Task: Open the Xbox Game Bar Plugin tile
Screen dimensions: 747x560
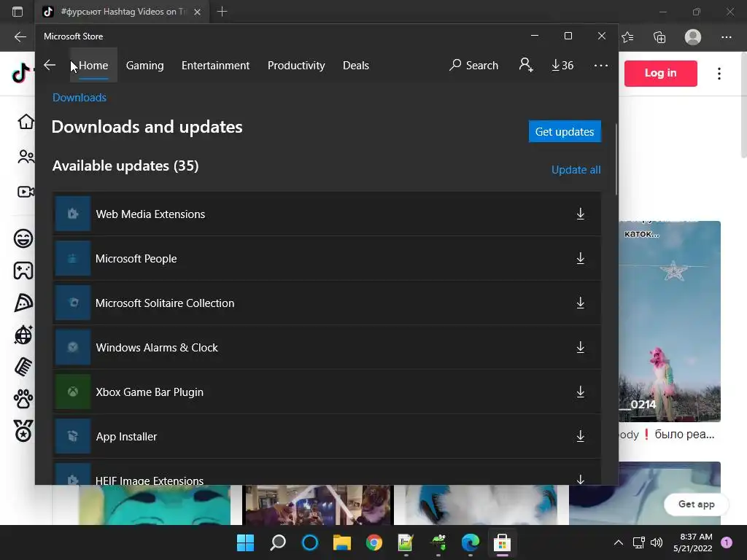Action: pos(73,392)
